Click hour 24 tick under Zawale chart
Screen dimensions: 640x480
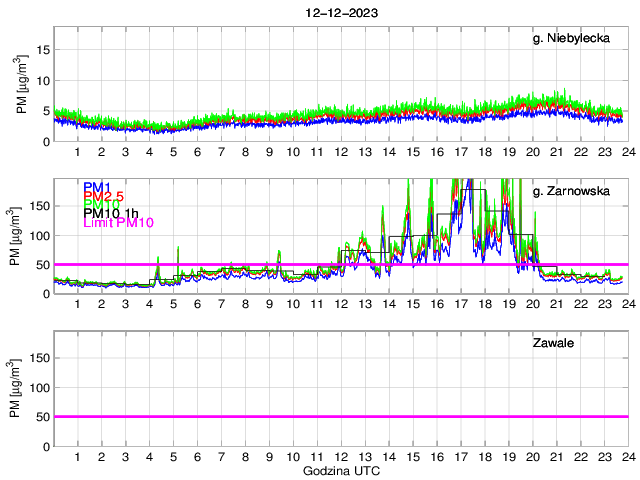click(627, 457)
